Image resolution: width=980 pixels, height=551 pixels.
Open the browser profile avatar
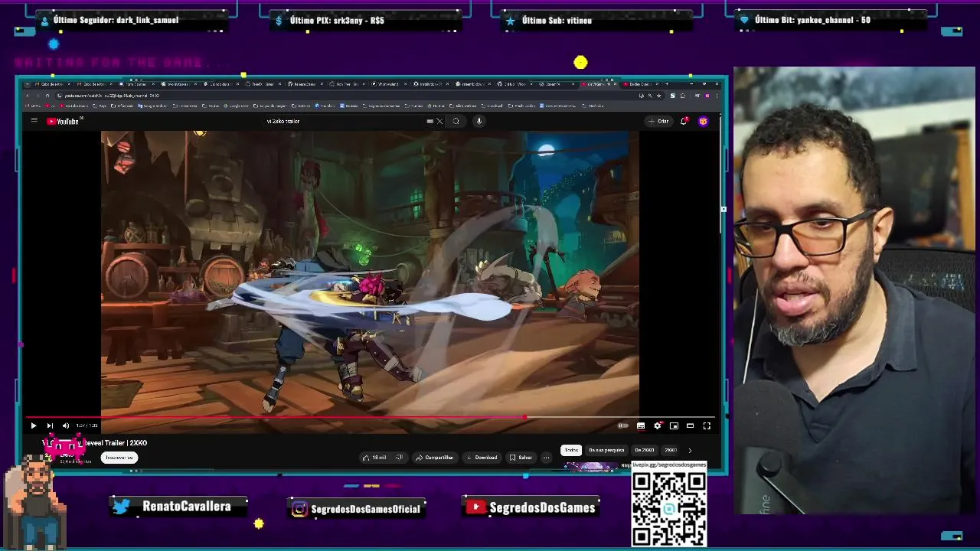(707, 96)
